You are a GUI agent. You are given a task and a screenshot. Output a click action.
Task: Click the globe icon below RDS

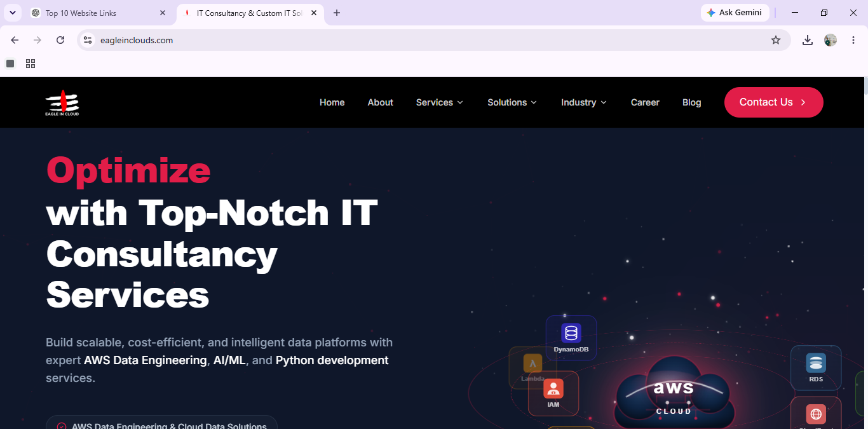point(816,414)
